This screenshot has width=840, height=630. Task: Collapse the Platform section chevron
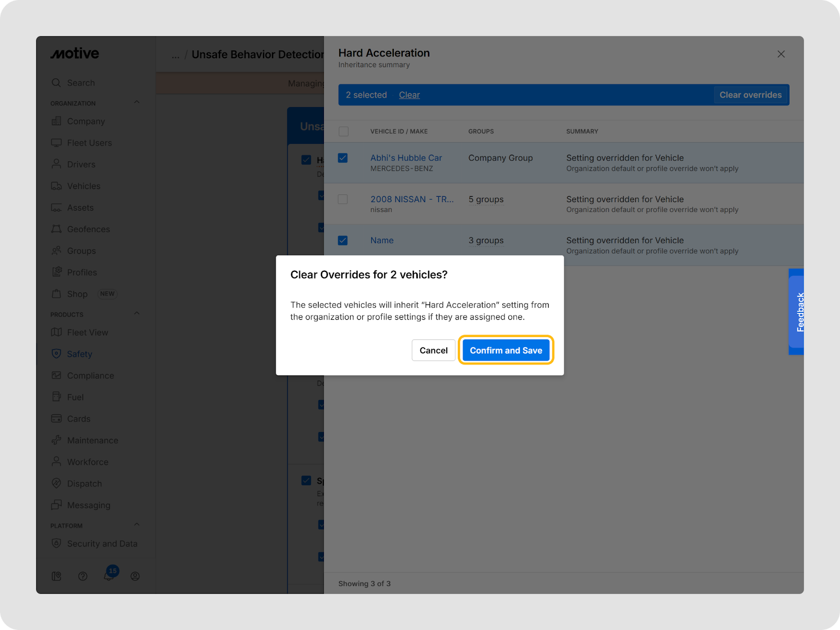tap(137, 524)
